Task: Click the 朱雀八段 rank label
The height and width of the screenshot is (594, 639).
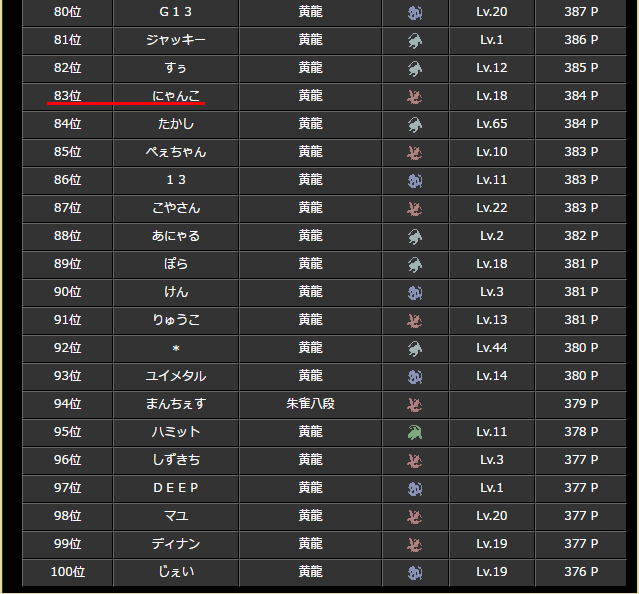Action: coord(310,404)
